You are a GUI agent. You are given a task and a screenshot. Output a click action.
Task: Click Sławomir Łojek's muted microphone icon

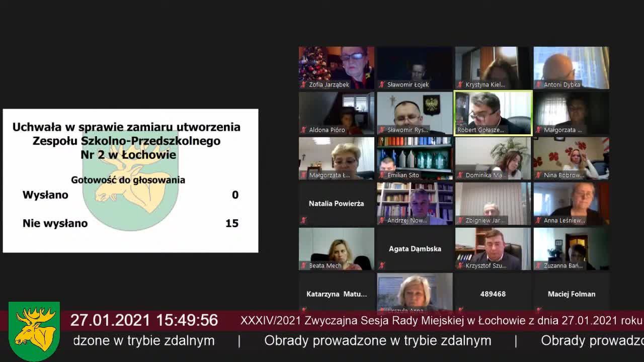coord(381,84)
